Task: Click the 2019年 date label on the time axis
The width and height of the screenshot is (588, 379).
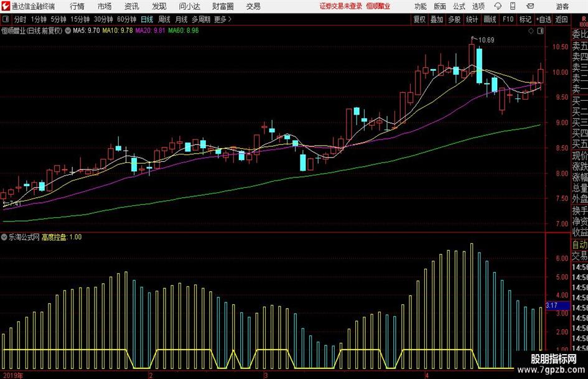Action: coord(12,376)
